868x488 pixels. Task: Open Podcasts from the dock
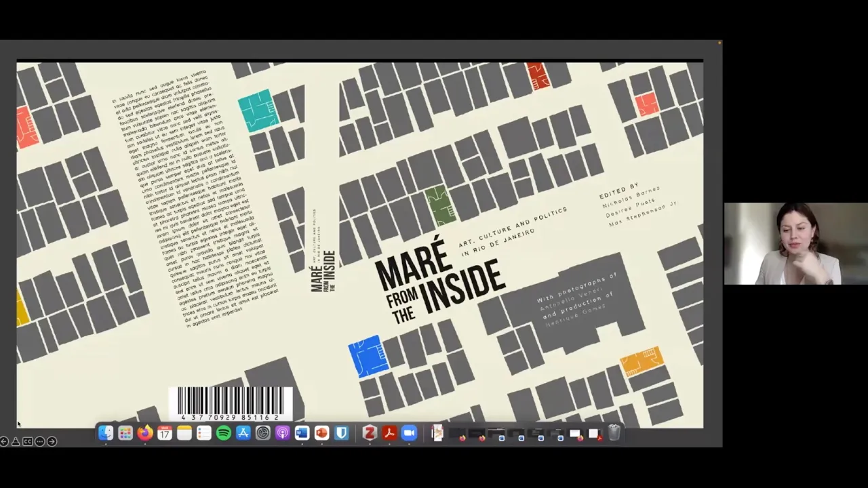283,433
